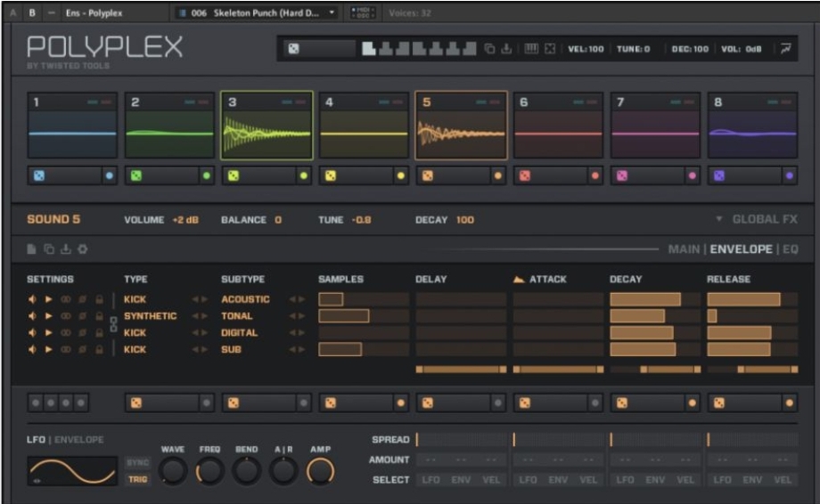Image resolution: width=820 pixels, height=504 pixels.
Task: Step ACOUSTIC subtype with arrows
Action: pos(297,299)
